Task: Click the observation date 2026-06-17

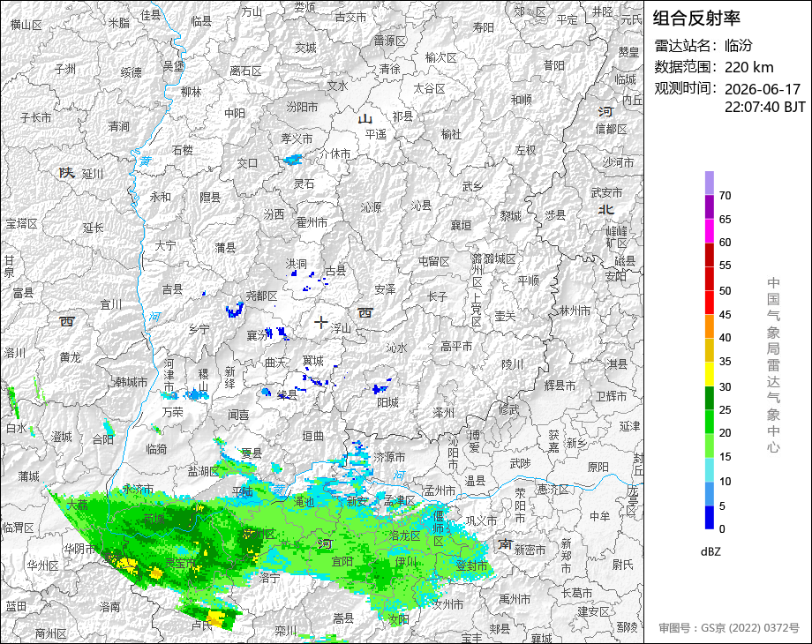Action: pos(763,89)
